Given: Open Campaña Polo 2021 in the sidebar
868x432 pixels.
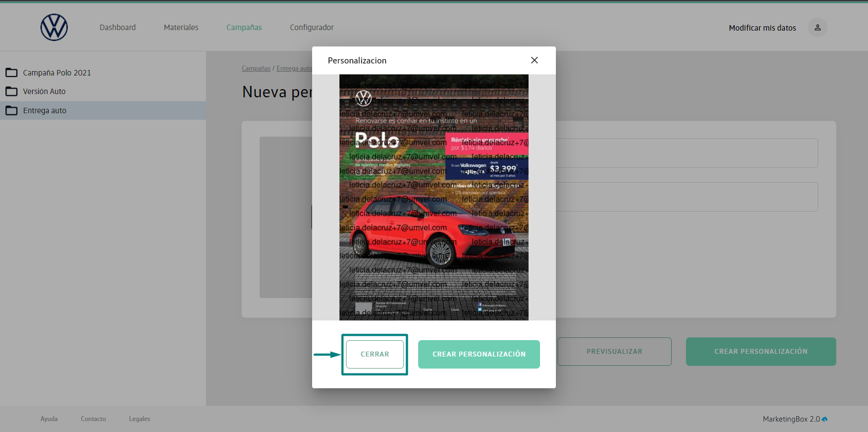Looking at the screenshot, I should coord(57,73).
